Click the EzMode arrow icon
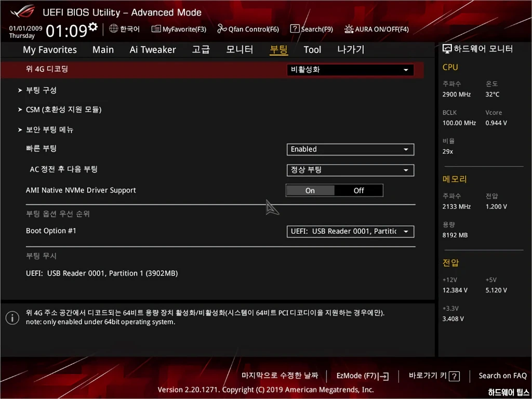532x399 pixels. [384, 376]
